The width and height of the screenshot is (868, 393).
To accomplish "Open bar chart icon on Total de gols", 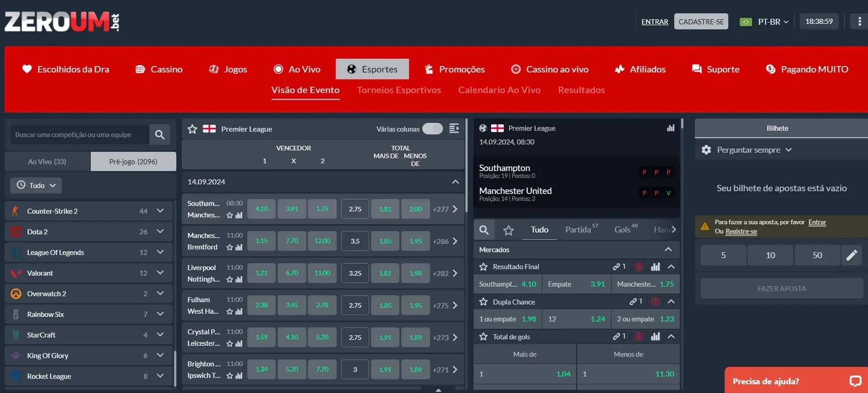I will tap(655, 337).
